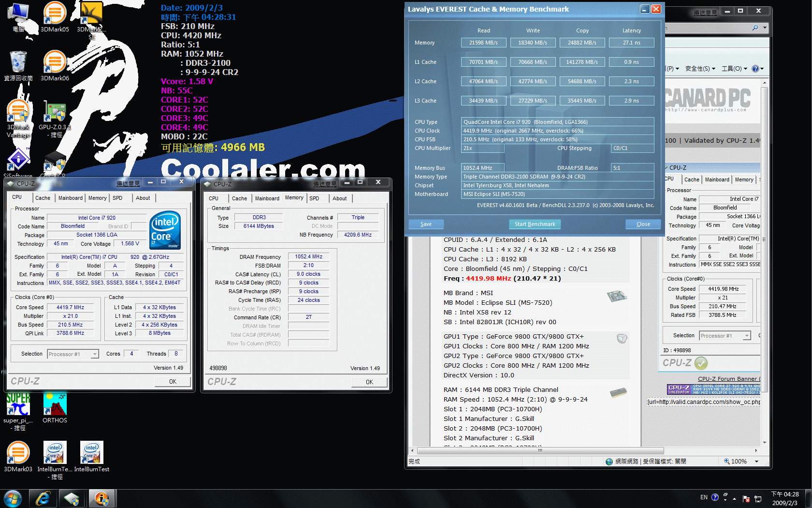This screenshot has width=812, height=508.
Task: Open Processor #1 dropdown in web page CPU-Z
Action: tap(747, 336)
